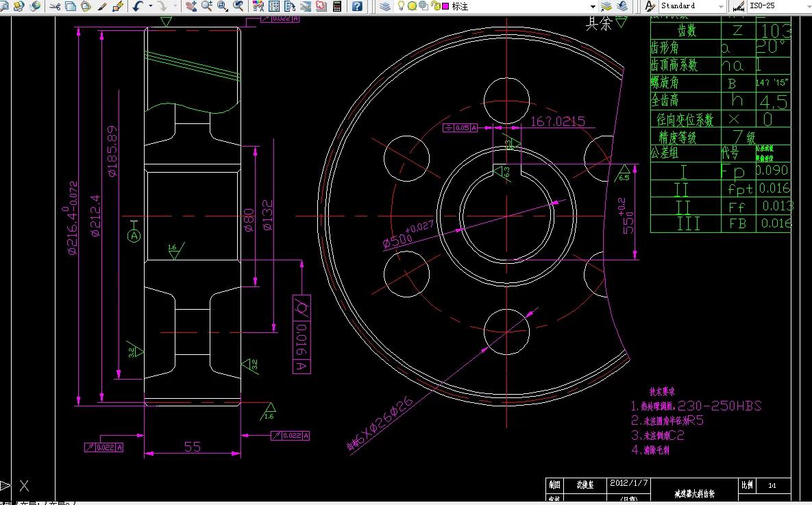Toggle the viewport freeze layer icon
Image resolution: width=812 pixels, height=505 pixels.
(423, 6)
